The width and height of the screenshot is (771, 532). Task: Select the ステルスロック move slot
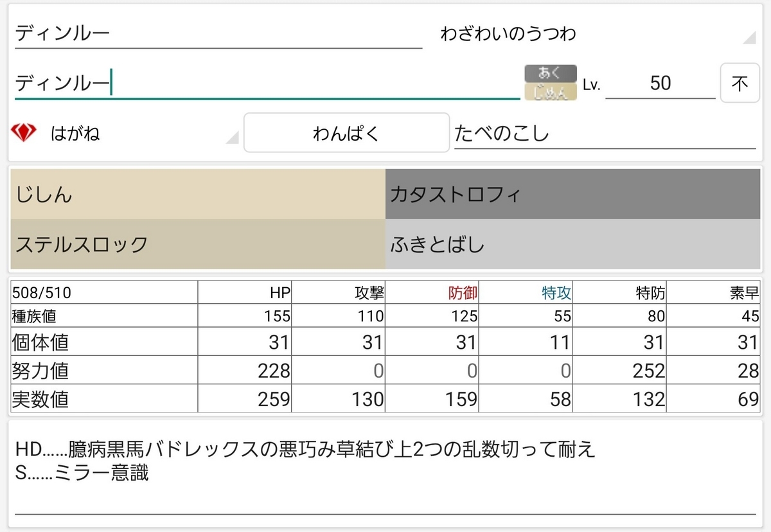click(x=198, y=244)
